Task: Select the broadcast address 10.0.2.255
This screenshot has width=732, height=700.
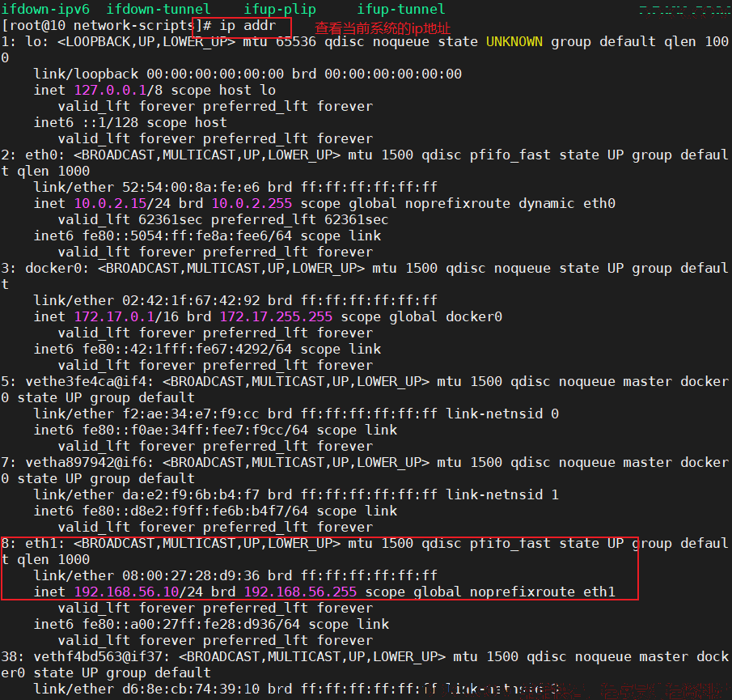Action: click(x=252, y=204)
